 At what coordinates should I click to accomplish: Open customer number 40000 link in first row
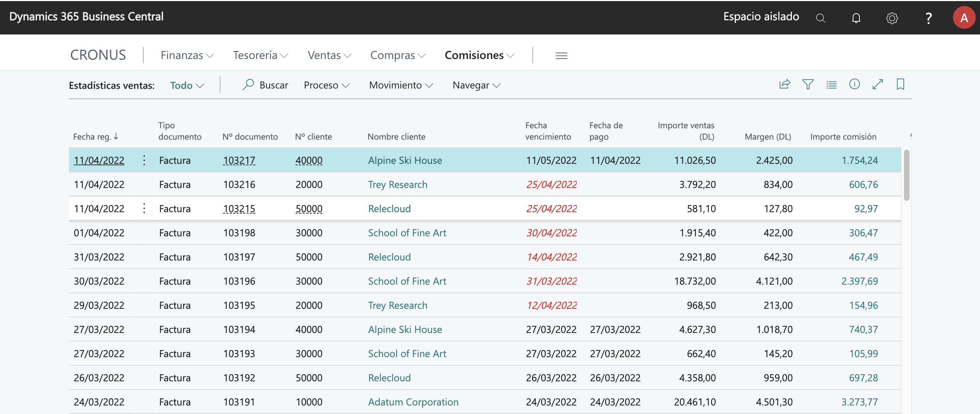point(309,160)
